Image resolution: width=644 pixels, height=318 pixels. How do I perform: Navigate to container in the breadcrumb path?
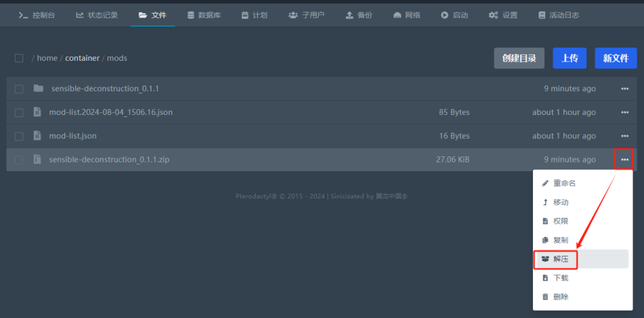click(82, 58)
